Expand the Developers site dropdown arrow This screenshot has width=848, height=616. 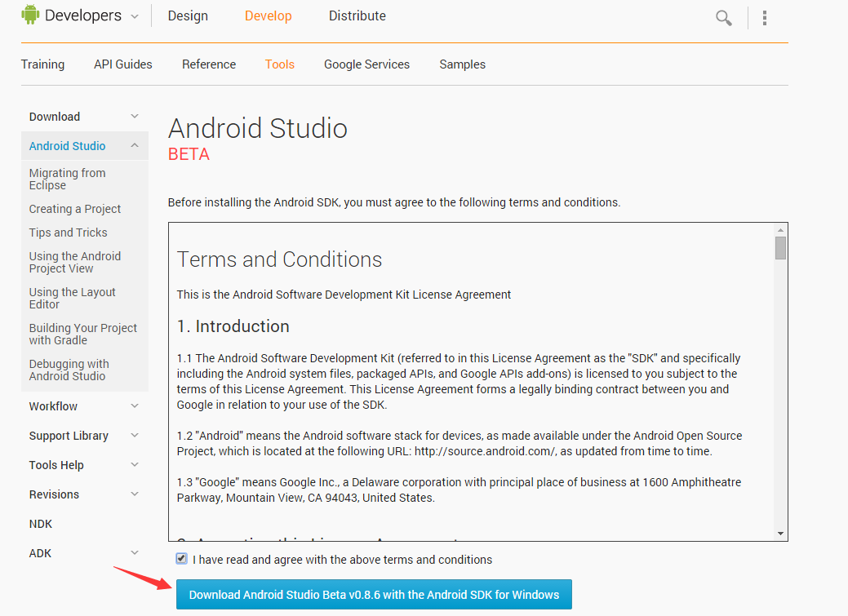135,17
